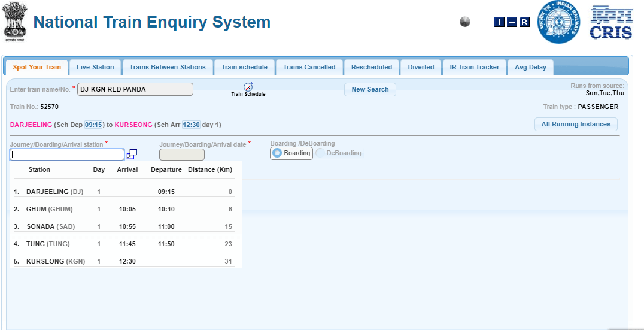Select the Boarding radio button

277,153
